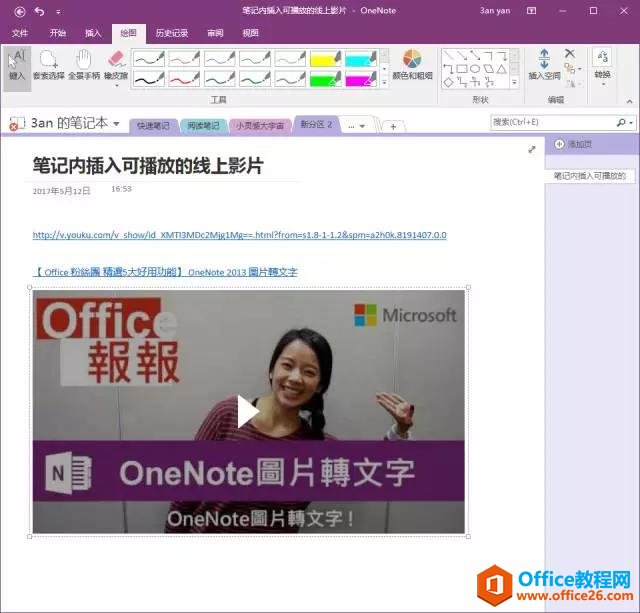Open the hidden sections '...' dropdown
Viewport: 640px width, 613px height.
(356, 126)
